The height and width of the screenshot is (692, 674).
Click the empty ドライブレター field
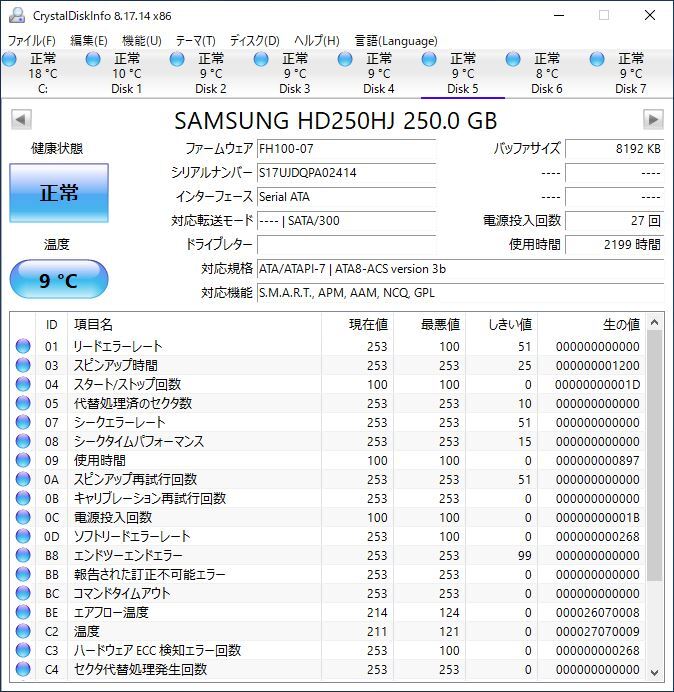point(346,244)
